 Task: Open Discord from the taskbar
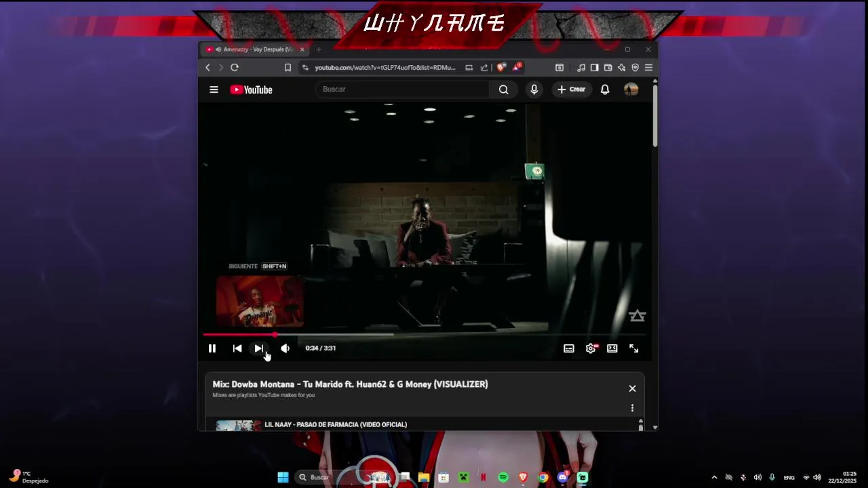[562, 477]
